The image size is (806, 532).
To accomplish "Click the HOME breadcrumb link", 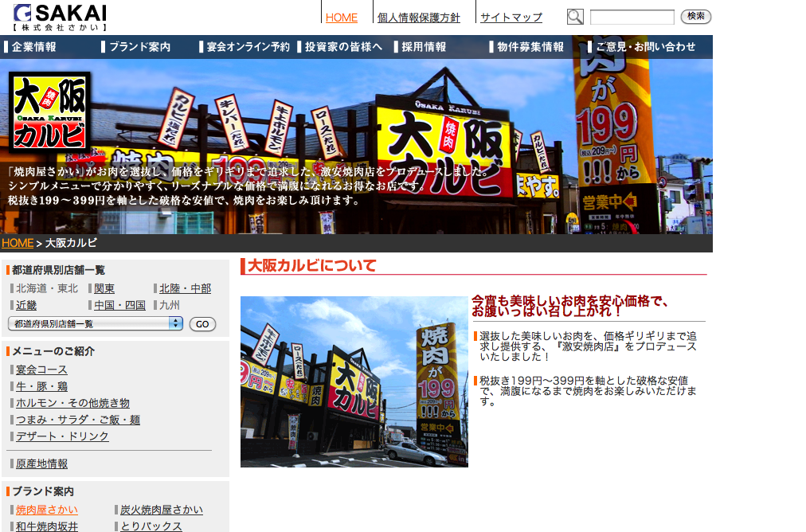I will [x=18, y=243].
